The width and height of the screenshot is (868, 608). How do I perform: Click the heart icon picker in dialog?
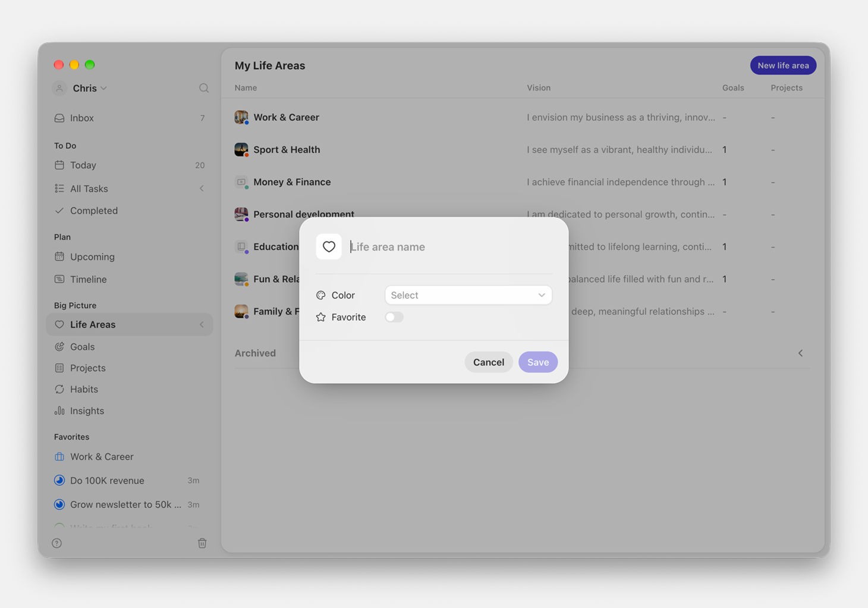tap(329, 246)
